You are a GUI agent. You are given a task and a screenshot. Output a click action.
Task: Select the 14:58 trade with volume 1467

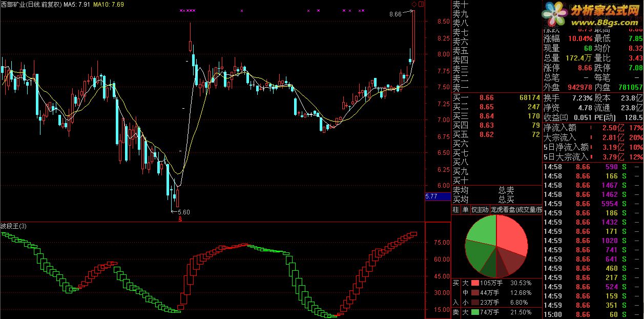[593, 185]
